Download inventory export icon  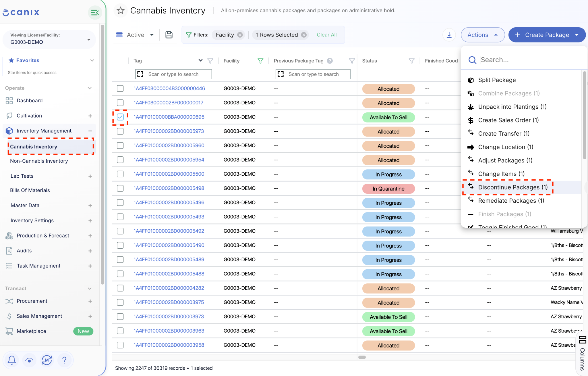(x=449, y=35)
